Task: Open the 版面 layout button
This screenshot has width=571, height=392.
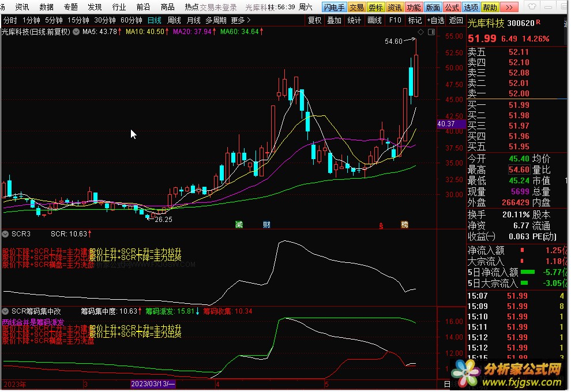Action: pyautogui.click(x=433, y=7)
